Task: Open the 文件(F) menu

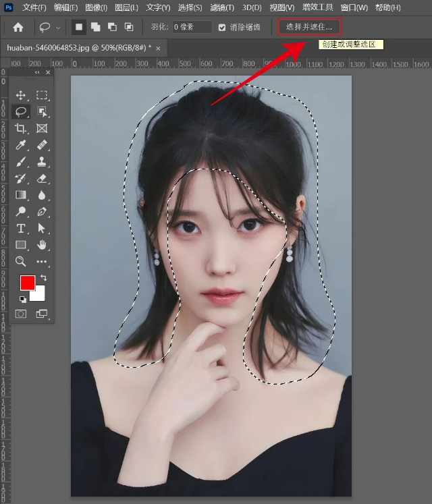Action: pos(34,7)
